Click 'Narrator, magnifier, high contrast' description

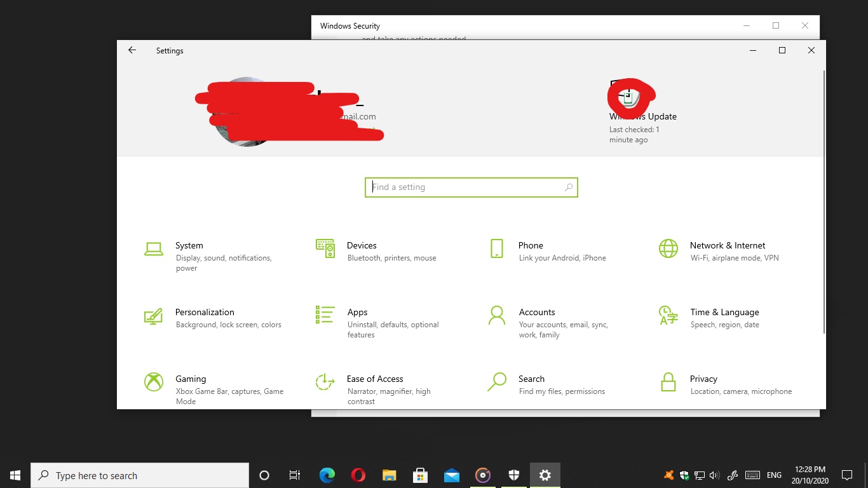click(389, 396)
